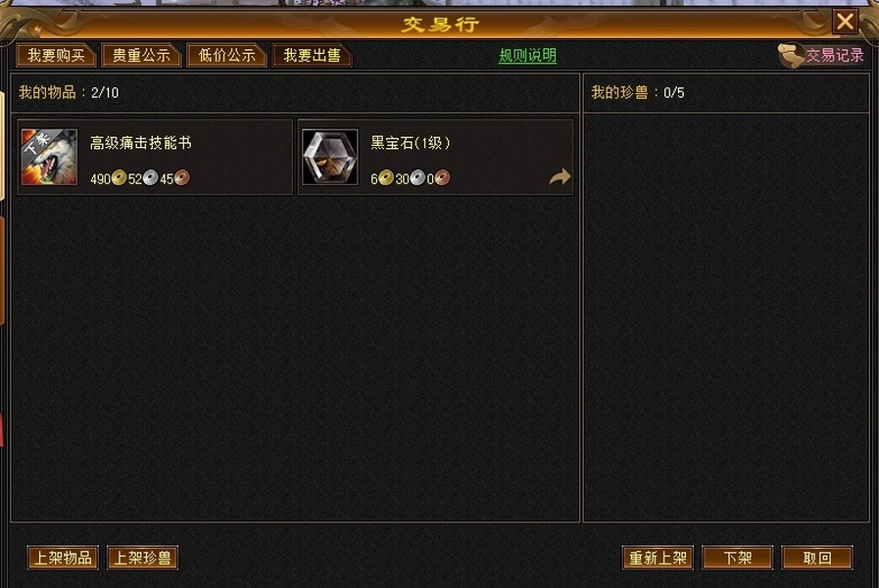
Task: Click the gold coin icon of 高级痛击技能书
Action: click(119, 178)
